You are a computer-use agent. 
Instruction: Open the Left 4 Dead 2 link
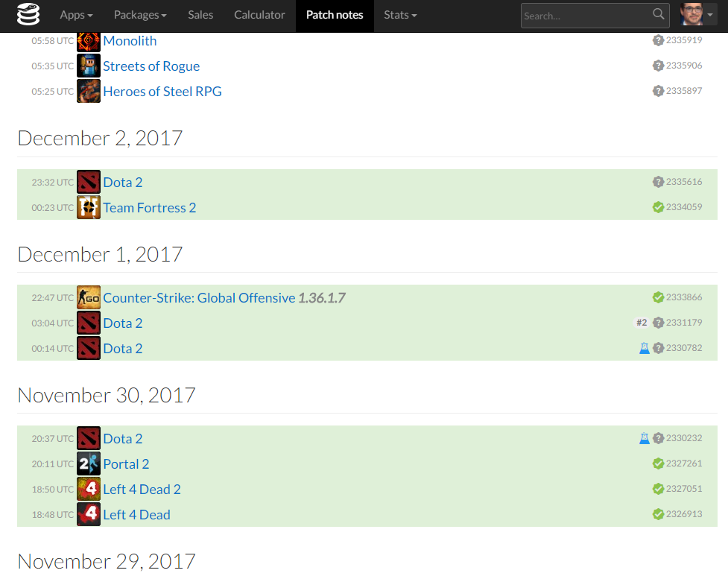[142, 490]
